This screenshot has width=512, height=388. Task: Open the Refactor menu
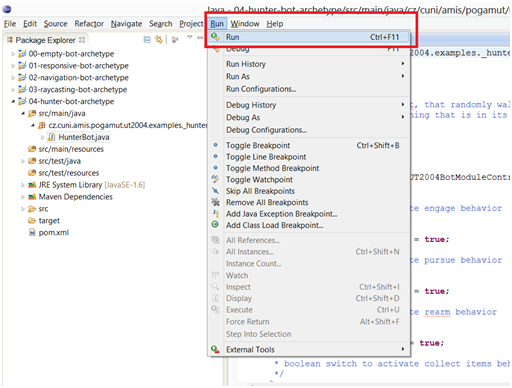click(x=89, y=24)
